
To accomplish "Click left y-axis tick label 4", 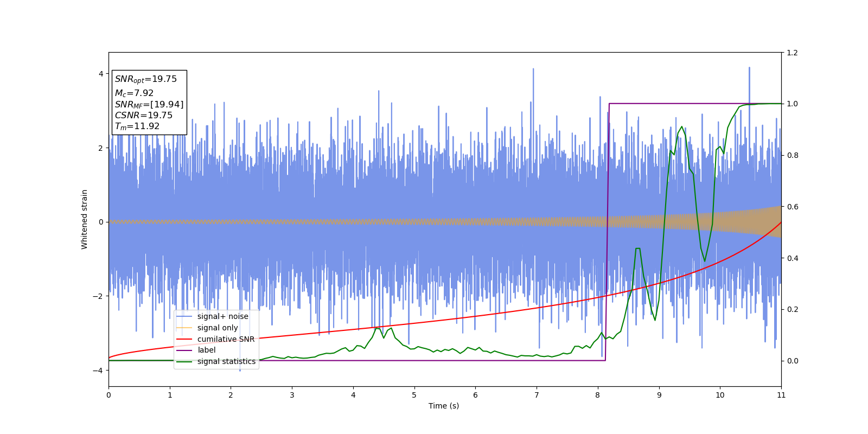I will (x=101, y=74).
